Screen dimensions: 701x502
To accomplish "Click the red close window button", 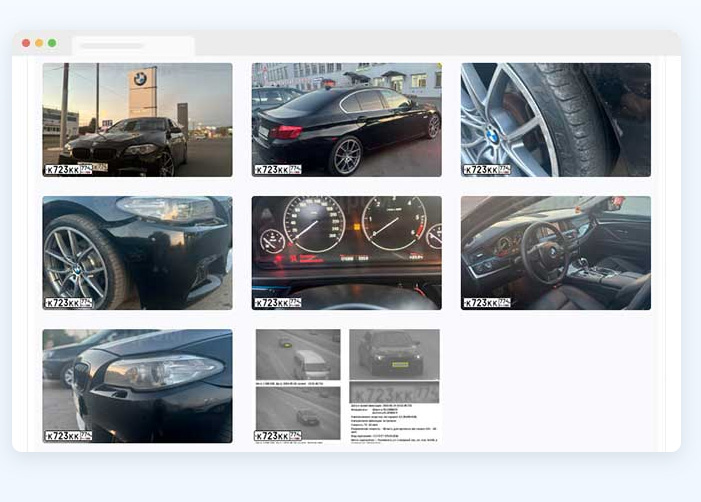I will (26, 43).
